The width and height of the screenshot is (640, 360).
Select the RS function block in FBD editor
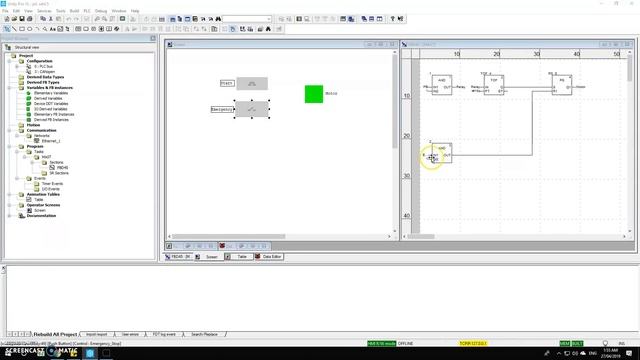tap(562, 85)
